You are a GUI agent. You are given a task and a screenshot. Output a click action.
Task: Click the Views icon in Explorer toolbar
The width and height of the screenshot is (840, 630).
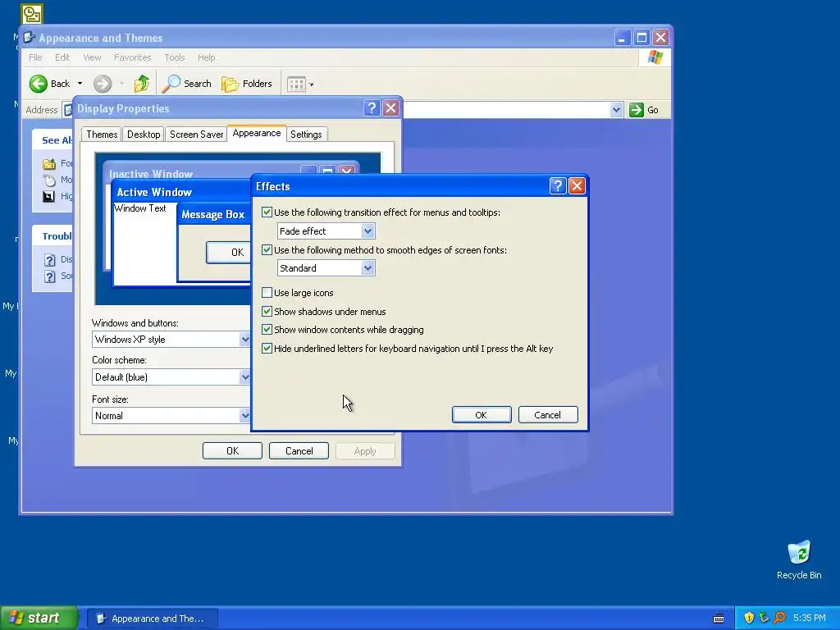[296, 84]
